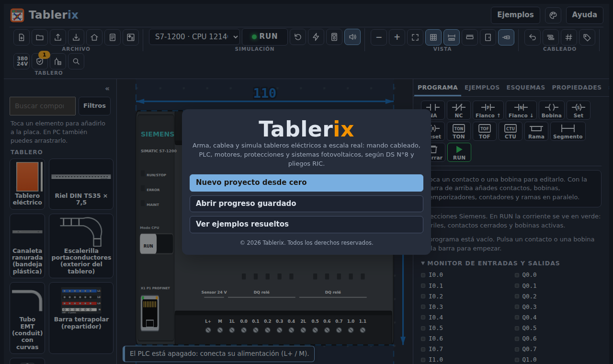Switch to the PROGRAMA tab
Viewport: 613px width, 364px height.
438,88
